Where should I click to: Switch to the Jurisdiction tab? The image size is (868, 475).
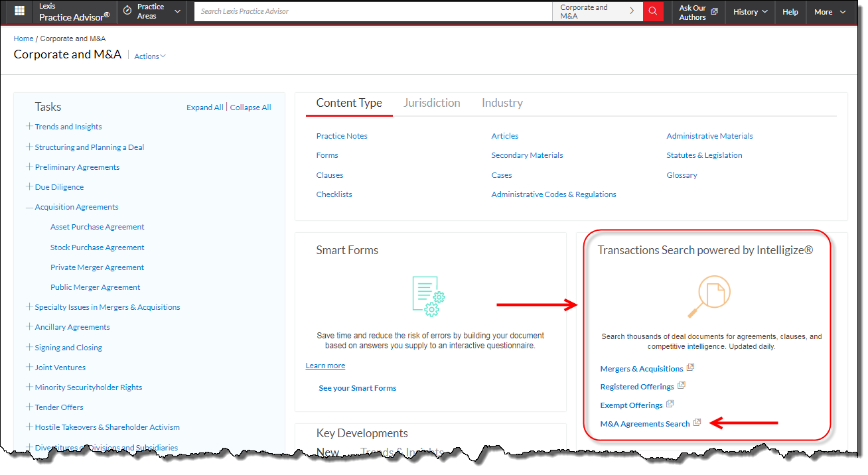click(432, 103)
